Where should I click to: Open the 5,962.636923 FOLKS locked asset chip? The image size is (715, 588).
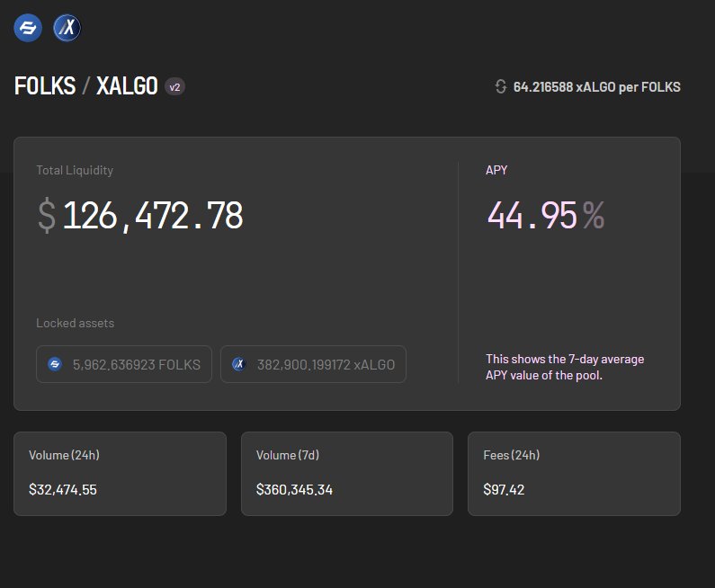tap(124, 364)
